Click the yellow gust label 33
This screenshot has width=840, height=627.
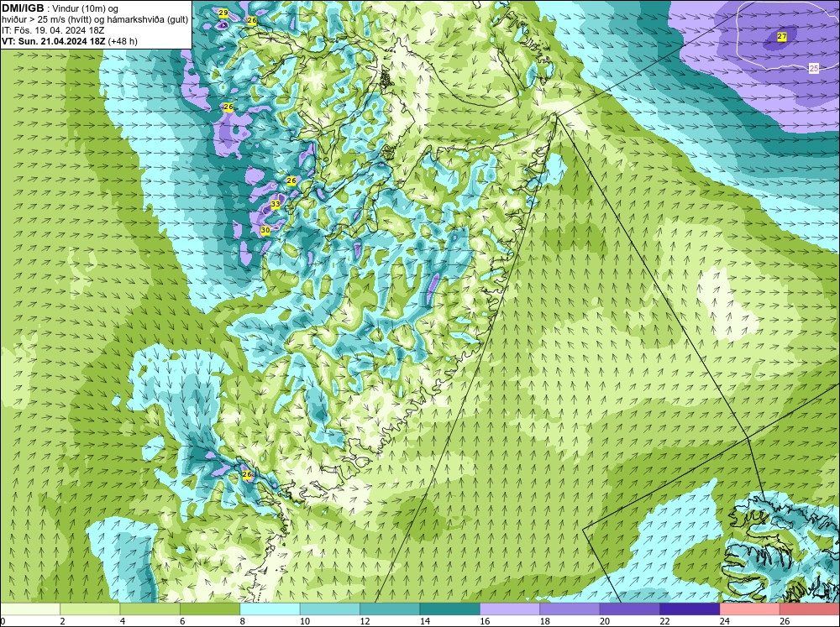pyautogui.click(x=276, y=204)
